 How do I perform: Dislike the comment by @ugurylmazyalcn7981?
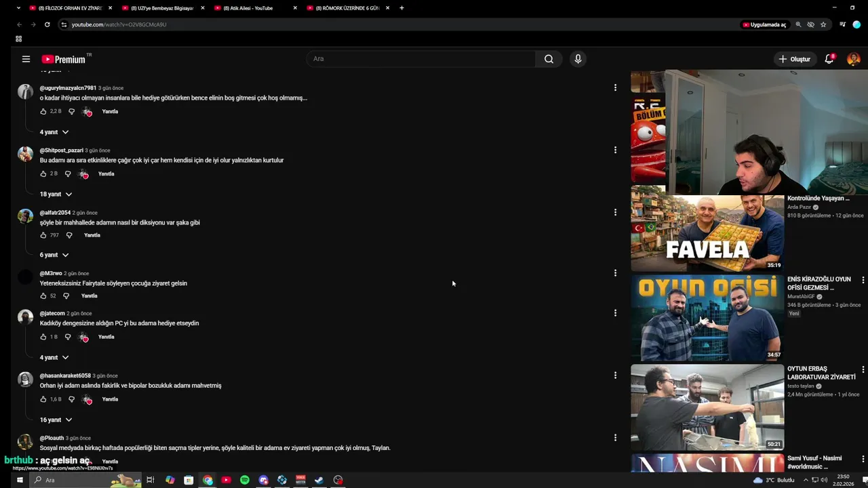click(x=71, y=111)
